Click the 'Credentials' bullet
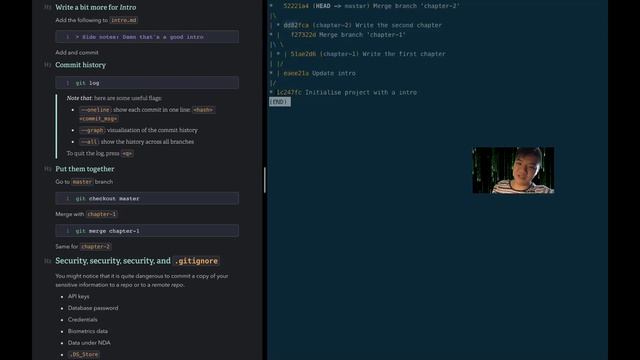Screen dimensions: 640x360 coord(82,320)
